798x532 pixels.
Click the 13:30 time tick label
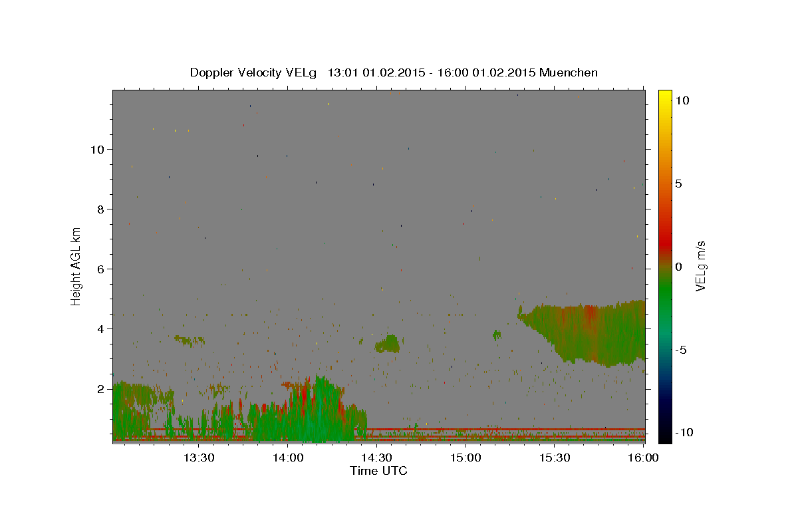click(x=198, y=458)
